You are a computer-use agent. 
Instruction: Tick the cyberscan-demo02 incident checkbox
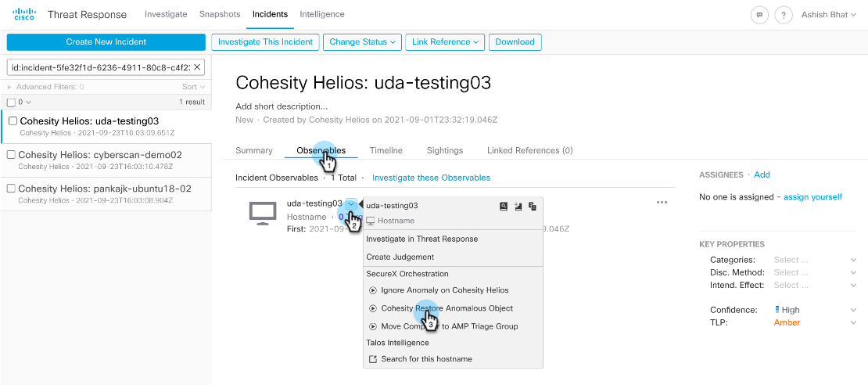[x=11, y=155]
